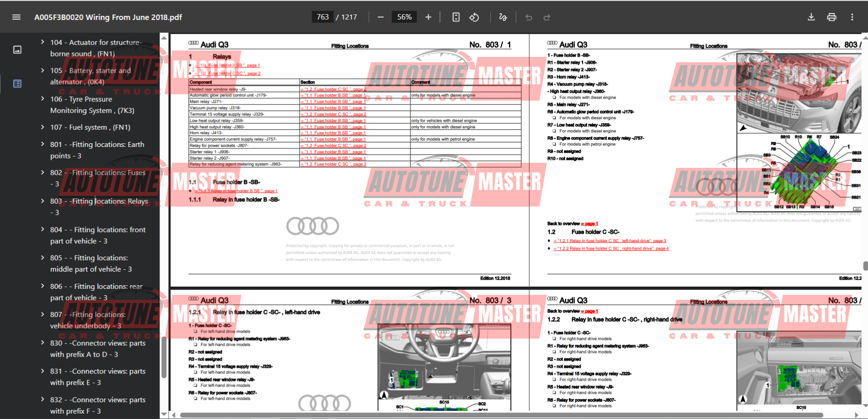Zoom in on the document
This screenshot has height=419, width=868.
428,17
